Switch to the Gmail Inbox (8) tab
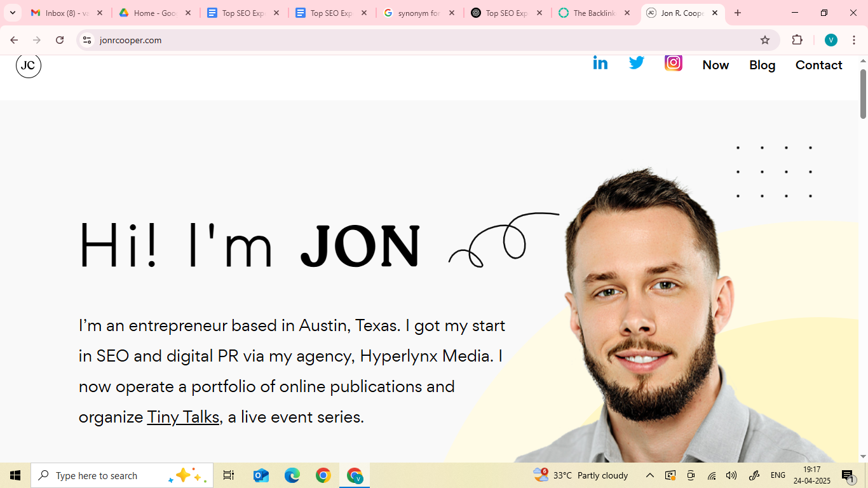This screenshot has width=868, height=488. (x=67, y=13)
